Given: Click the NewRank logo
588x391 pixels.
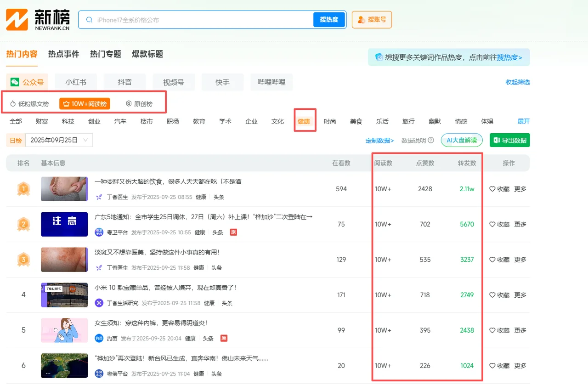Looking at the screenshot, I should click(x=34, y=19).
